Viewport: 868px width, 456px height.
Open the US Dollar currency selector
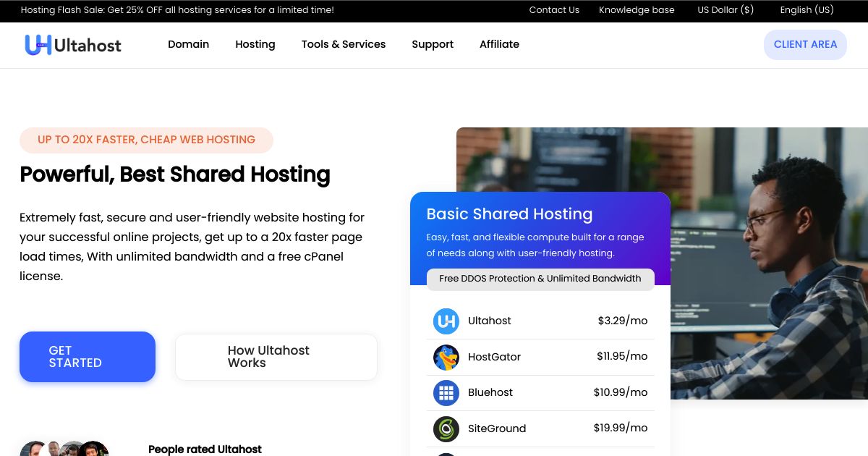(726, 10)
